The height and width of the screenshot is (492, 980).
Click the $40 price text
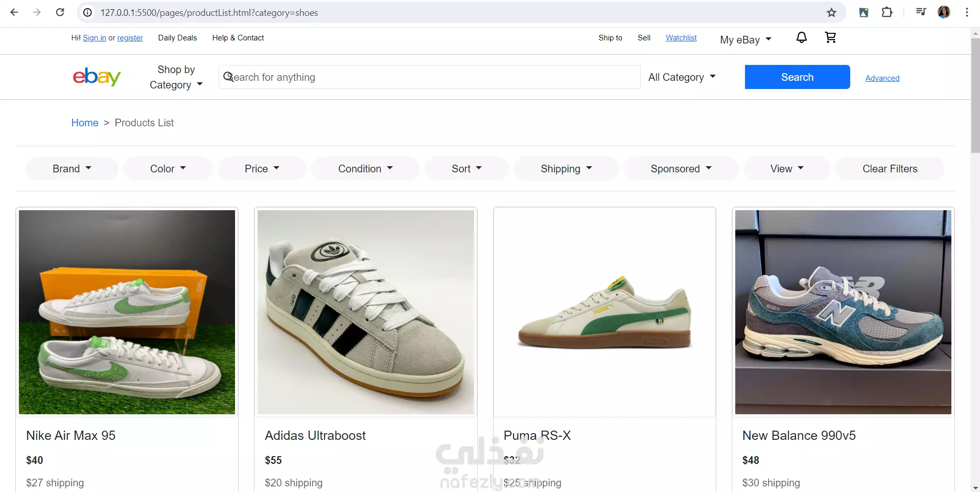coord(35,460)
